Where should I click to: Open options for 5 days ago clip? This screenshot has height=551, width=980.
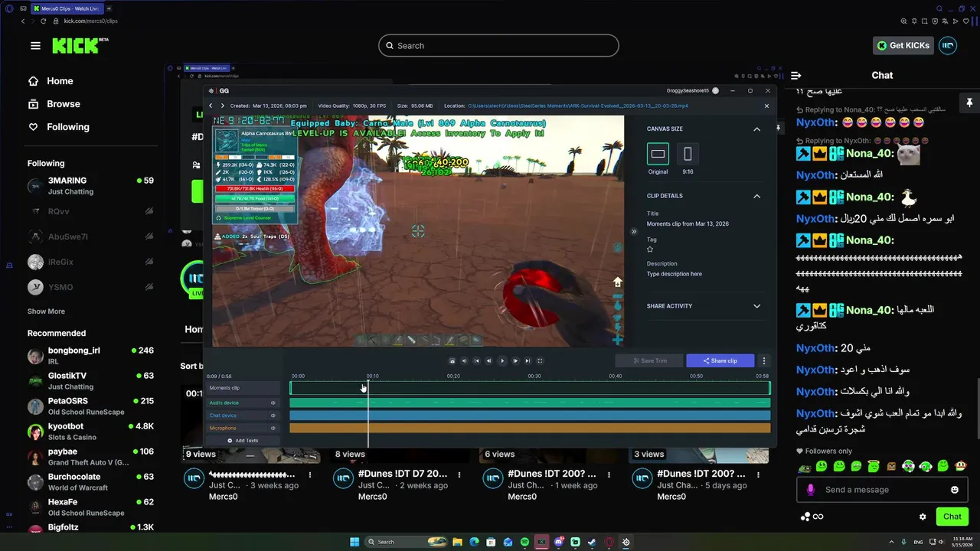[x=759, y=474]
